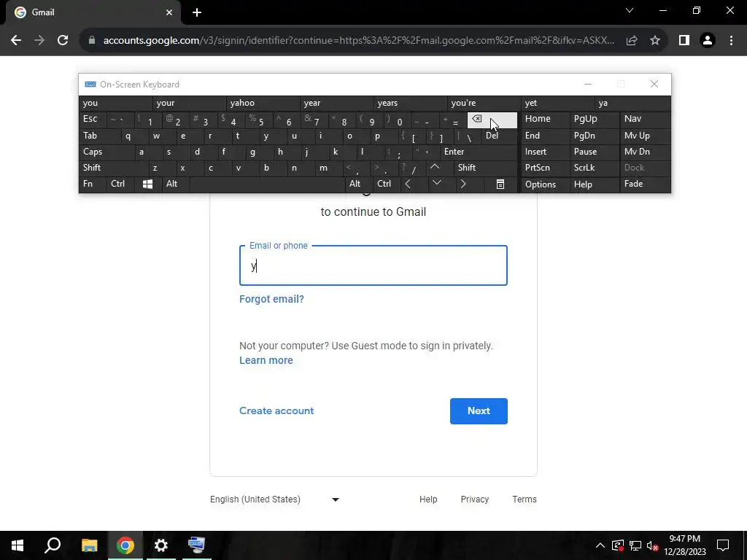Click in the Email or phone field
The image size is (747, 560).
[x=373, y=265]
